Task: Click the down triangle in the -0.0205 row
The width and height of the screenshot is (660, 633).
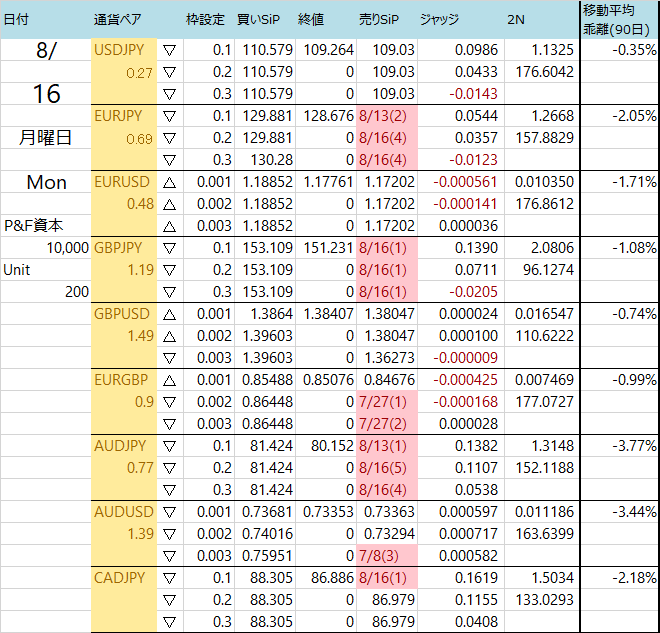Action: tap(169, 292)
